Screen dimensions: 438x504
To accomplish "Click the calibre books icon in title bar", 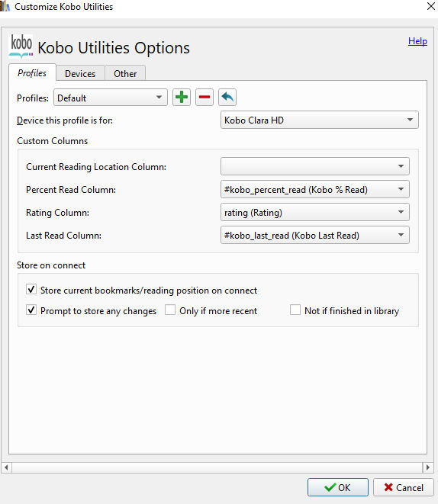I will 5,6.
